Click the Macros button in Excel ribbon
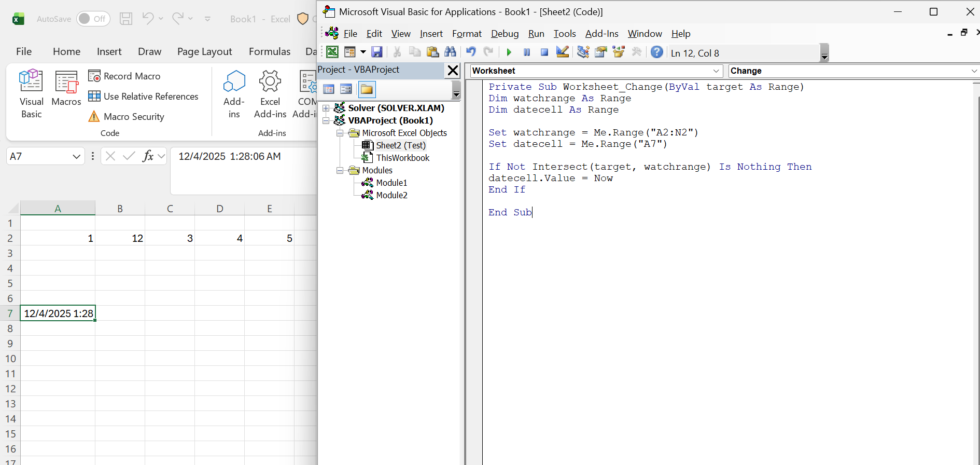 [66, 88]
